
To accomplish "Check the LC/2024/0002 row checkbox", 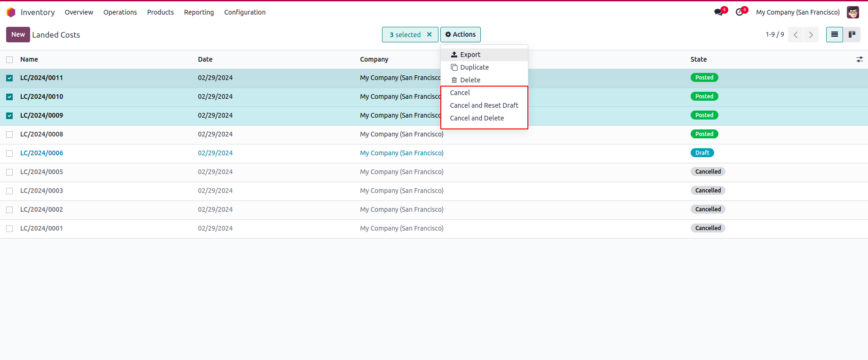I will (x=9, y=210).
